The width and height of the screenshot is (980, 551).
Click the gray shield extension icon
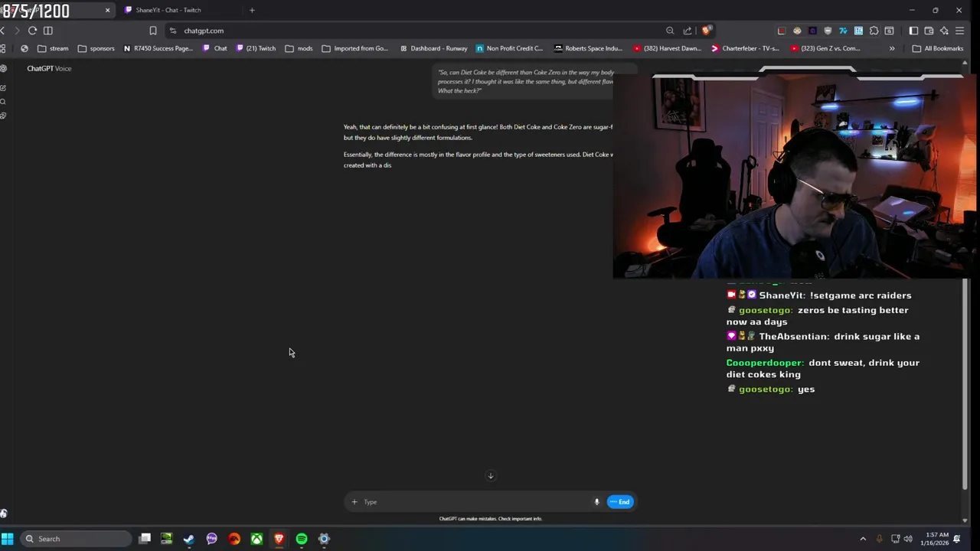click(x=828, y=31)
